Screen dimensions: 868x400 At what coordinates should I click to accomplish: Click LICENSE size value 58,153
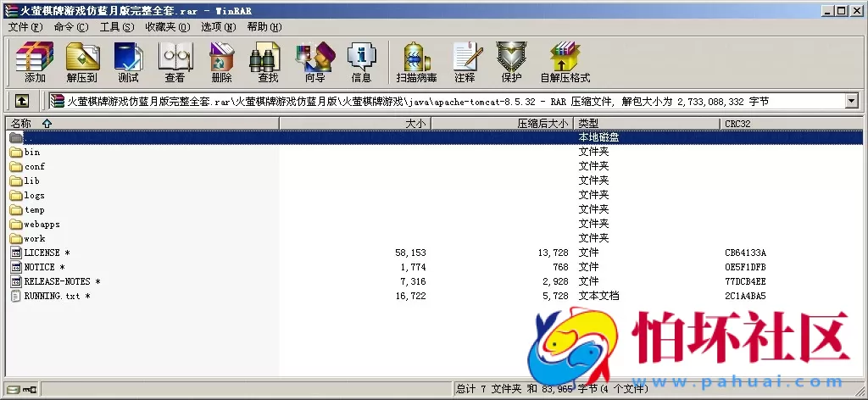point(410,253)
